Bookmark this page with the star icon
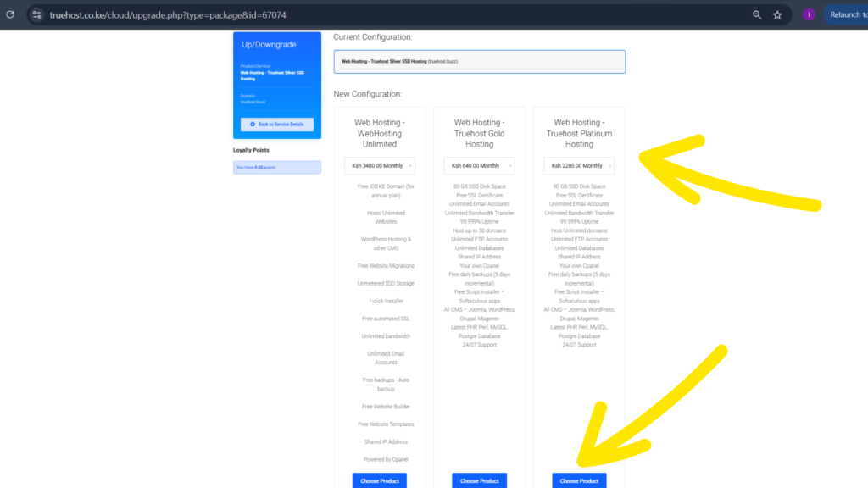Viewport: 868px width, 488px height. pos(778,15)
